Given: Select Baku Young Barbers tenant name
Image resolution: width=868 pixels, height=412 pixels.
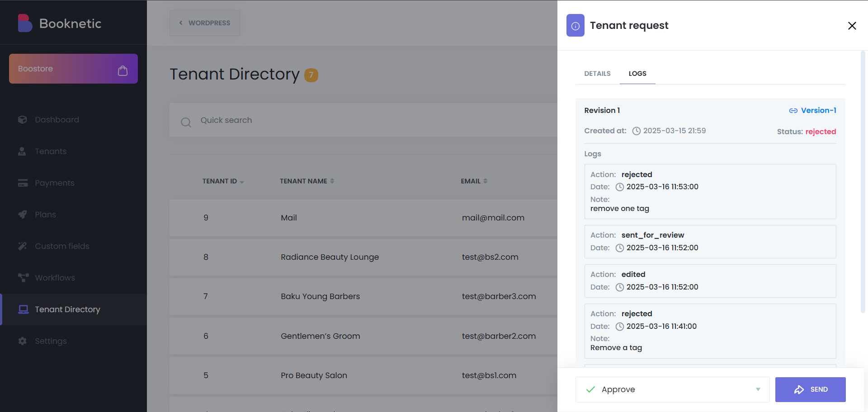Looking at the screenshot, I should point(320,296).
